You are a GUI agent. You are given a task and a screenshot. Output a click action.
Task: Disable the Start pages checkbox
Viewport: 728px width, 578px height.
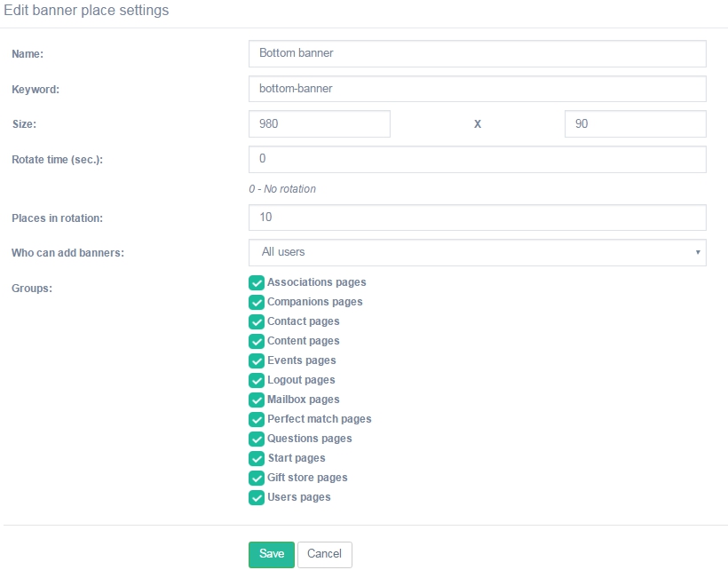coord(257,458)
